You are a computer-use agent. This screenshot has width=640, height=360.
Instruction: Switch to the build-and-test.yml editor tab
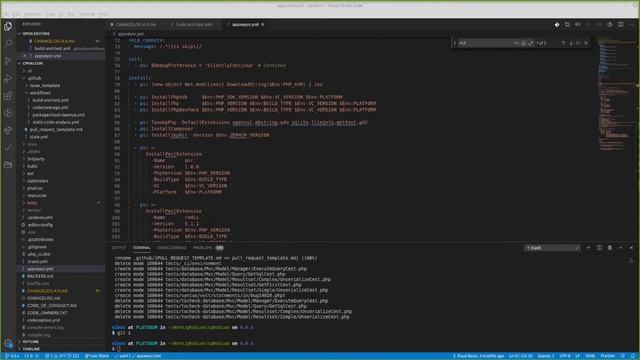(194, 24)
